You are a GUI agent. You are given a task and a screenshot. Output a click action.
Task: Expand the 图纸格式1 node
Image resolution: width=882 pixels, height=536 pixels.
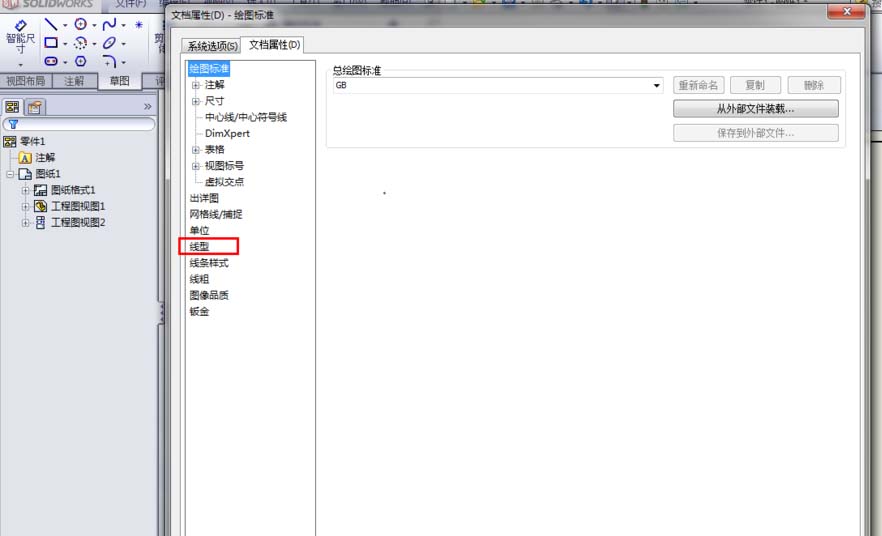[25, 191]
